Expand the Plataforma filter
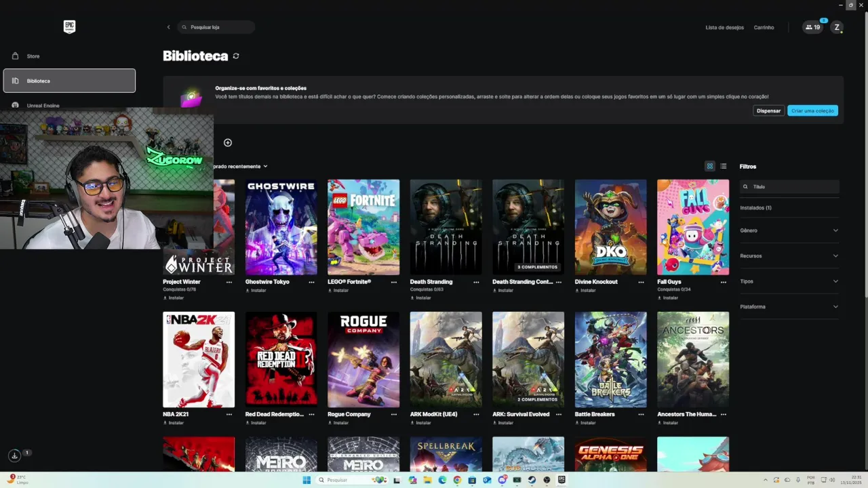The width and height of the screenshot is (868, 488). 789,306
